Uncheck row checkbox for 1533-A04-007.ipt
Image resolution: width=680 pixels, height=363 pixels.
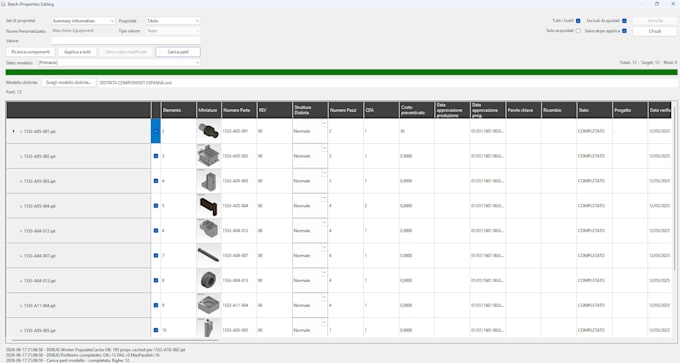[156, 255]
